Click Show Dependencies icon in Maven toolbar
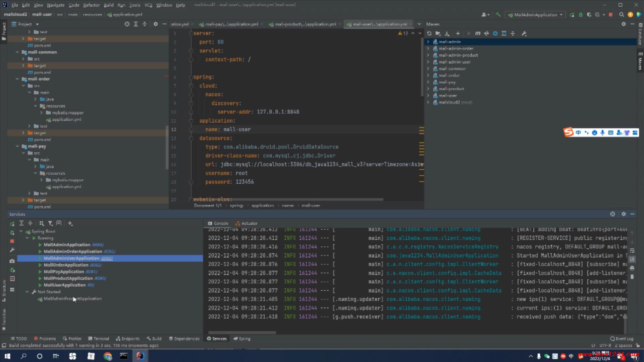This screenshot has width=644, height=362. click(504, 34)
